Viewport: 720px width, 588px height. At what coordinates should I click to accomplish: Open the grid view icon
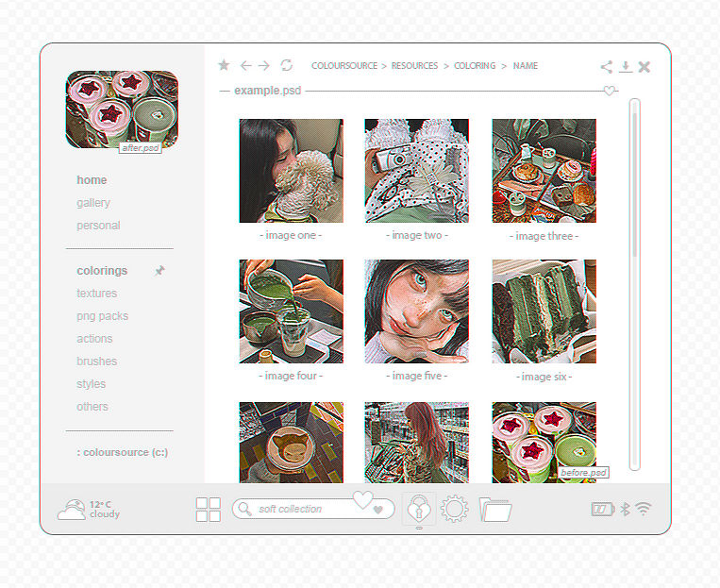[208, 510]
